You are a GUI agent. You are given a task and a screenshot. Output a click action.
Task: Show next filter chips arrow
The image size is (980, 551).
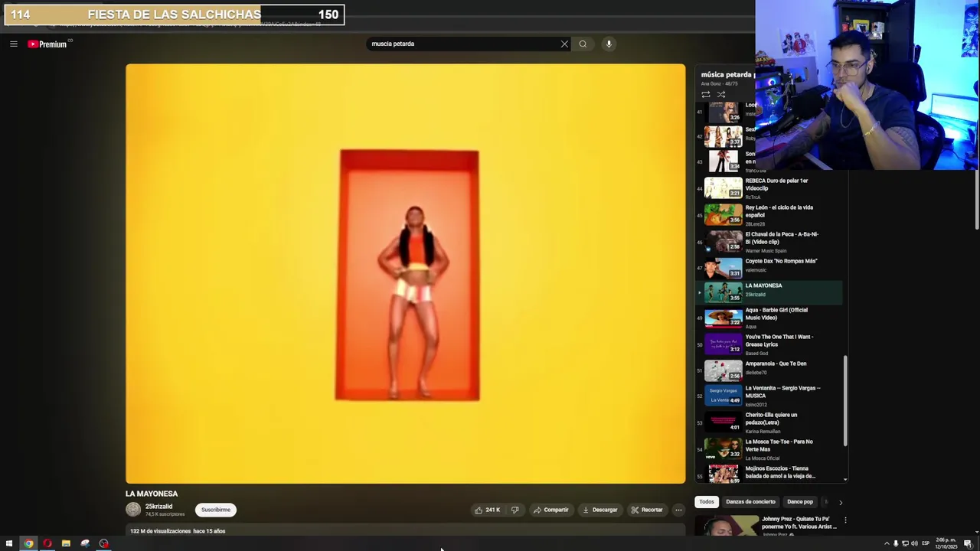click(841, 503)
